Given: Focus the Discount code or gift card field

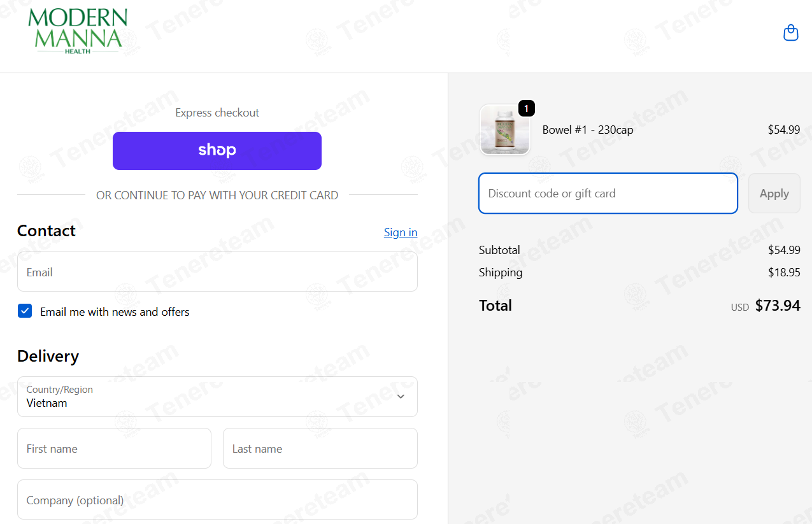Looking at the screenshot, I should pyautogui.click(x=608, y=194).
